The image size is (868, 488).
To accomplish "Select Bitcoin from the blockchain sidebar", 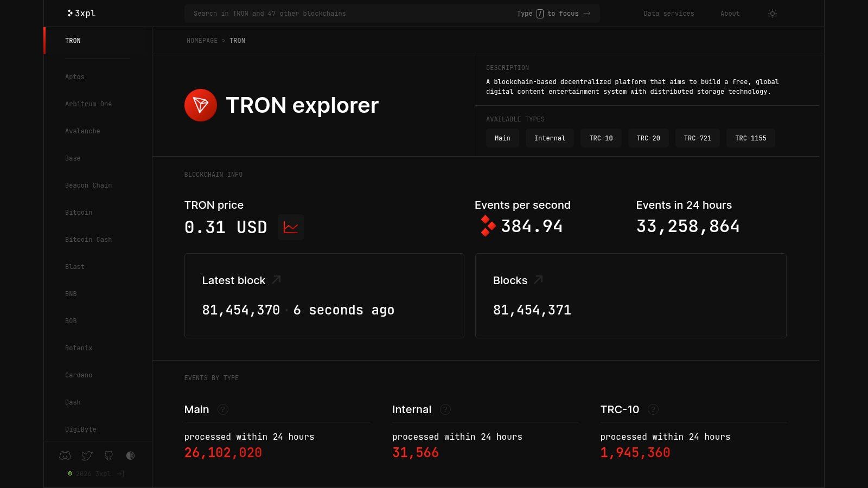I will coord(79,212).
